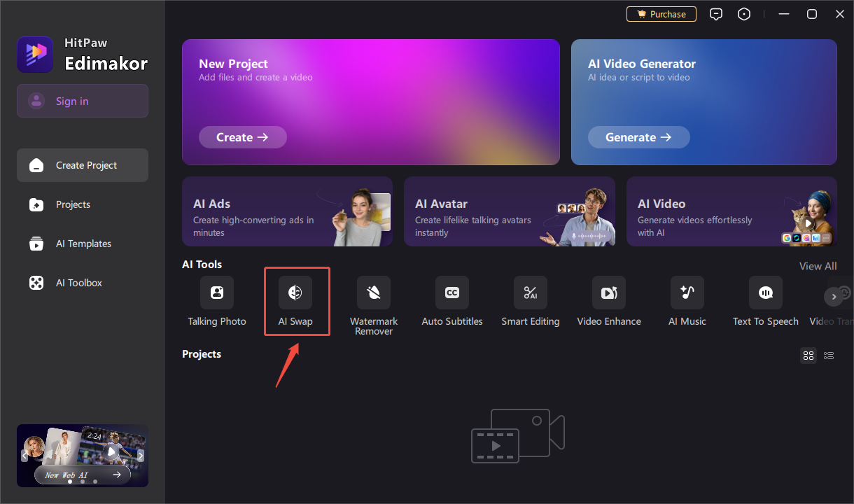The height and width of the screenshot is (504, 854).
Task: Open AI Toolbox in the sidebar
Action: 83,283
